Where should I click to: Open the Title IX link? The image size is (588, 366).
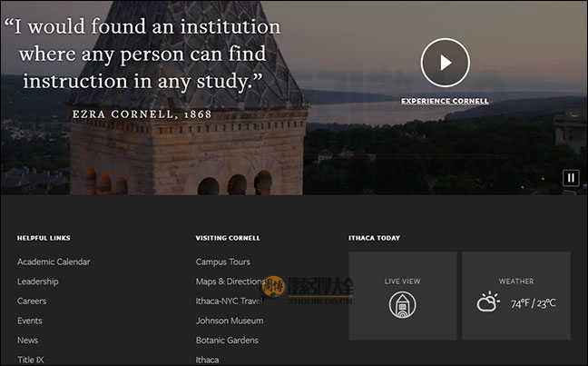pyautogui.click(x=30, y=360)
